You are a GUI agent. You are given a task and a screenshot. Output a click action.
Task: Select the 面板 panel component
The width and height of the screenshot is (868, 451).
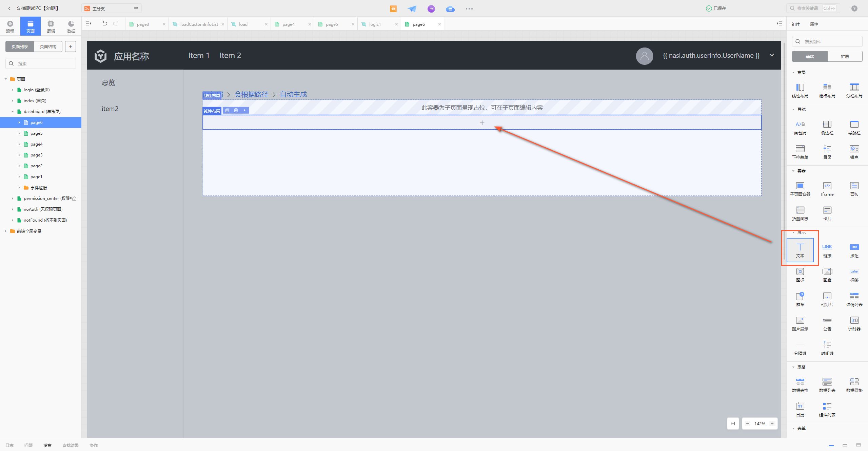coord(854,189)
